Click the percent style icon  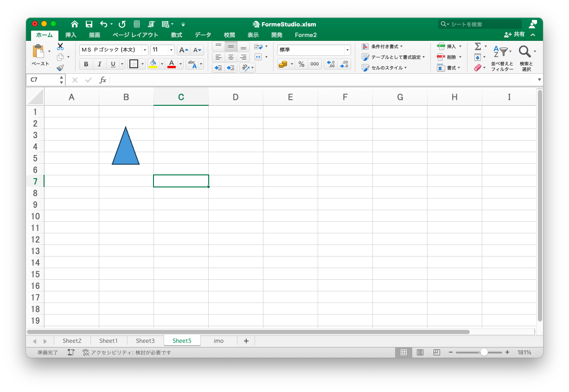[x=301, y=64]
